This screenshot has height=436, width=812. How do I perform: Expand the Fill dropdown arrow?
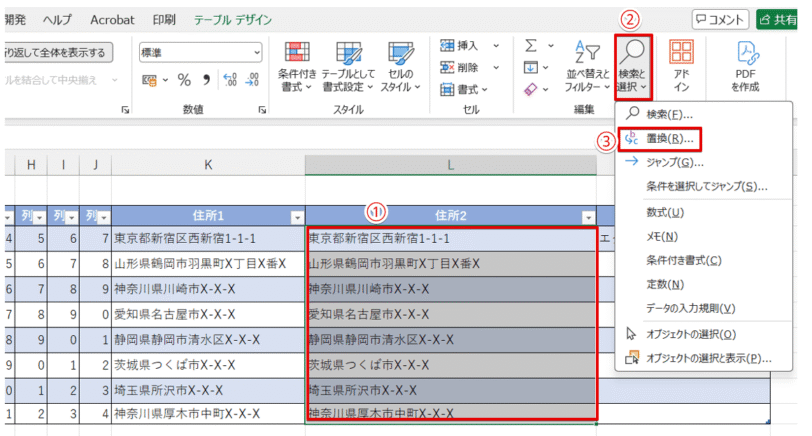click(x=546, y=67)
